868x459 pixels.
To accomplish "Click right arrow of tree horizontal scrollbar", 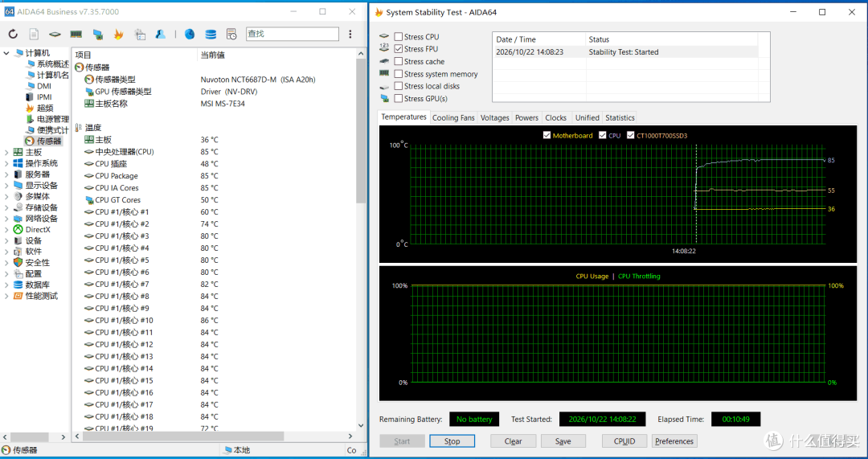I will point(63,436).
